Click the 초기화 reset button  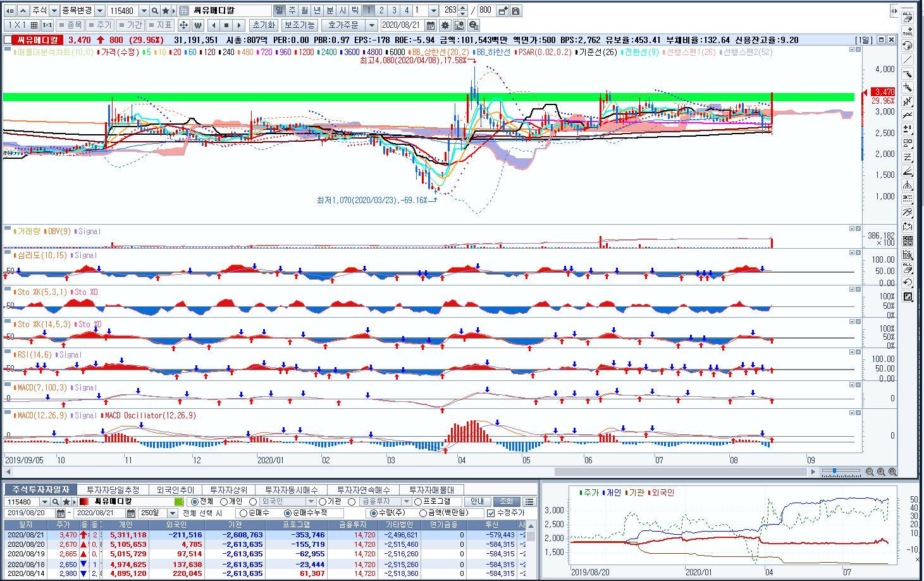click(x=263, y=25)
